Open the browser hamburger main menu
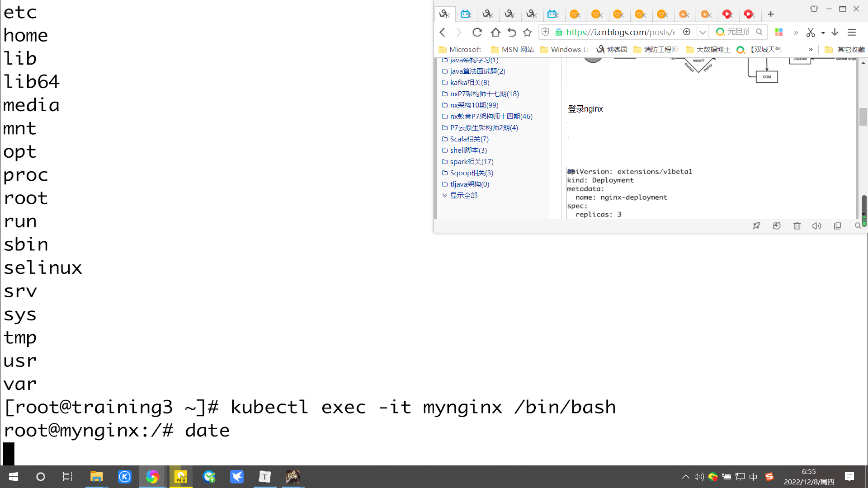 coord(852,32)
